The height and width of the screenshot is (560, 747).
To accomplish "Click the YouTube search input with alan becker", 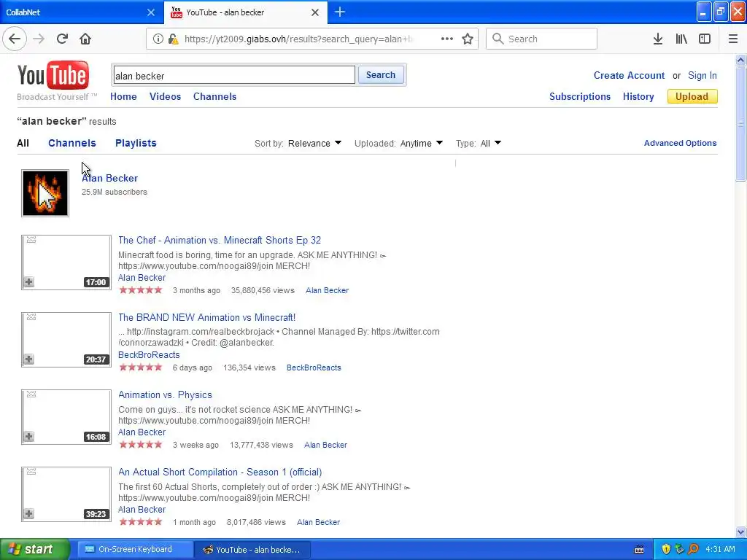I will [234, 75].
